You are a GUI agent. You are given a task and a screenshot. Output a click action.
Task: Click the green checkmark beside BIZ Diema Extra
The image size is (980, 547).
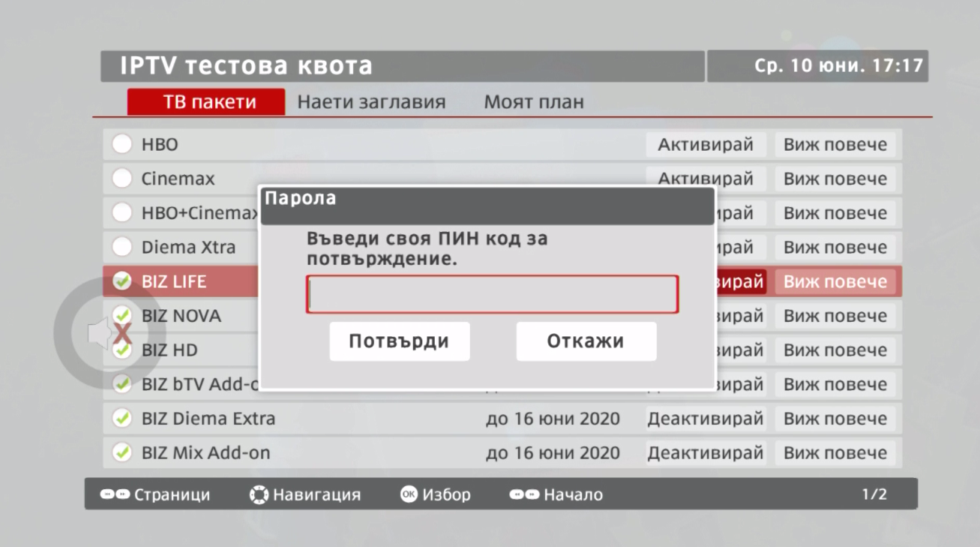coord(122,418)
